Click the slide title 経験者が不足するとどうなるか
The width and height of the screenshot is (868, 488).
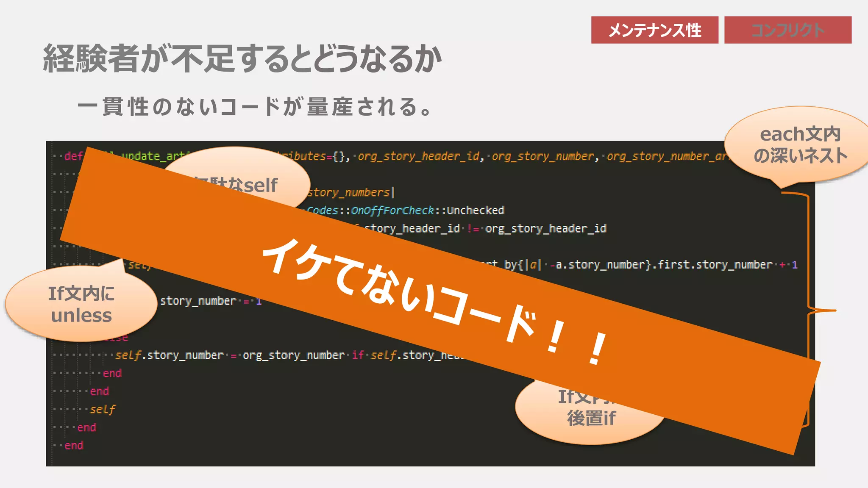point(242,58)
